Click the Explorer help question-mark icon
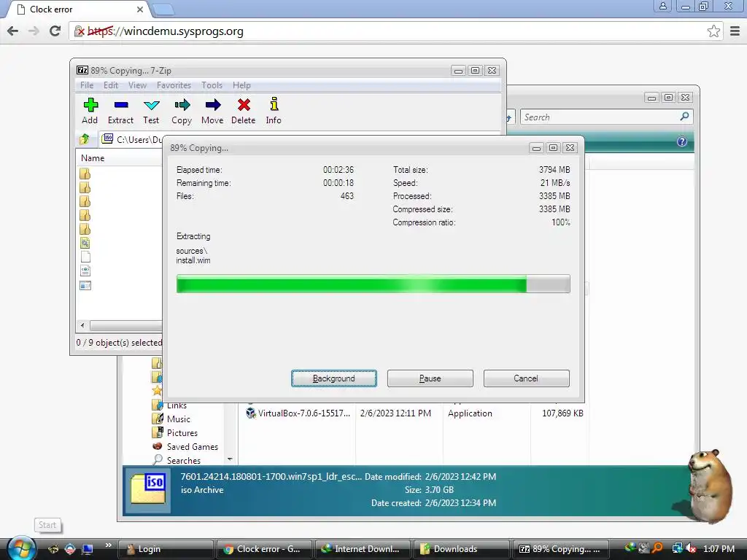Screen dimensions: 747x560 click(682, 141)
